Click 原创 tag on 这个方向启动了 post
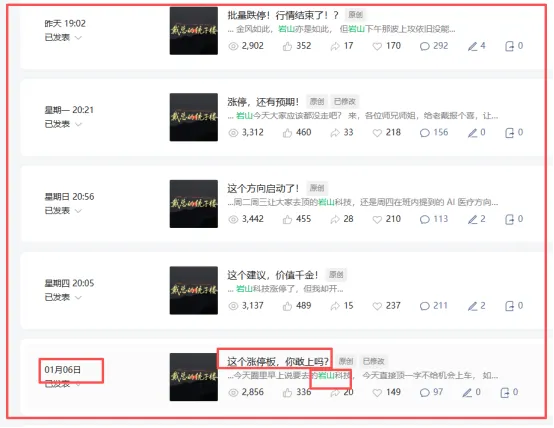Image resolution: width=554 pixels, height=428 pixels. (317, 188)
